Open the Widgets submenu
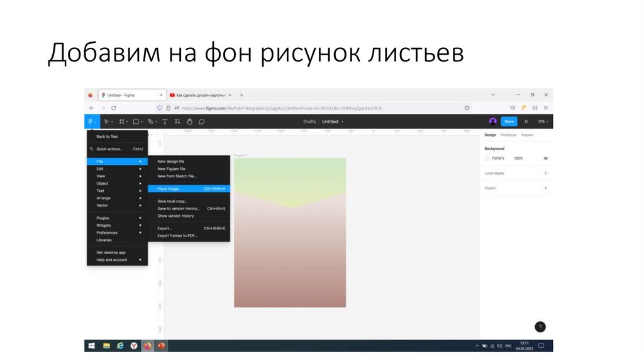This screenshot has width=644, height=361. [x=118, y=226]
